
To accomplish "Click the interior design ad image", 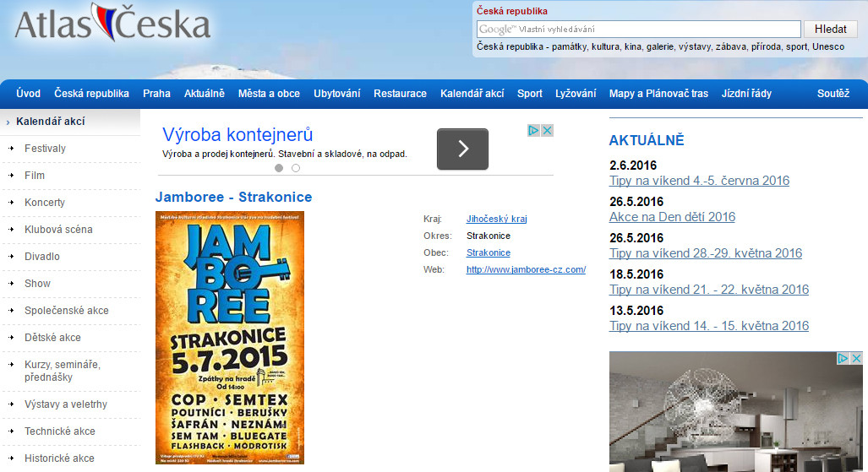I will coord(736,412).
